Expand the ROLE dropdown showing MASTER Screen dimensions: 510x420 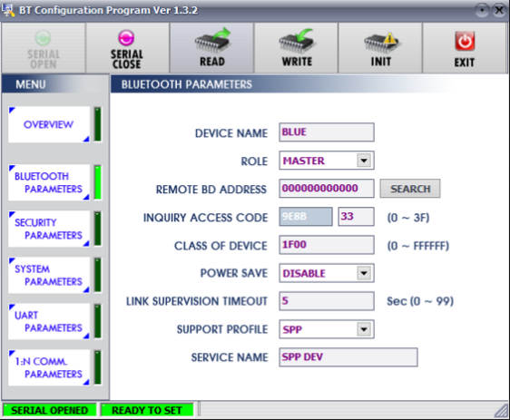364,161
